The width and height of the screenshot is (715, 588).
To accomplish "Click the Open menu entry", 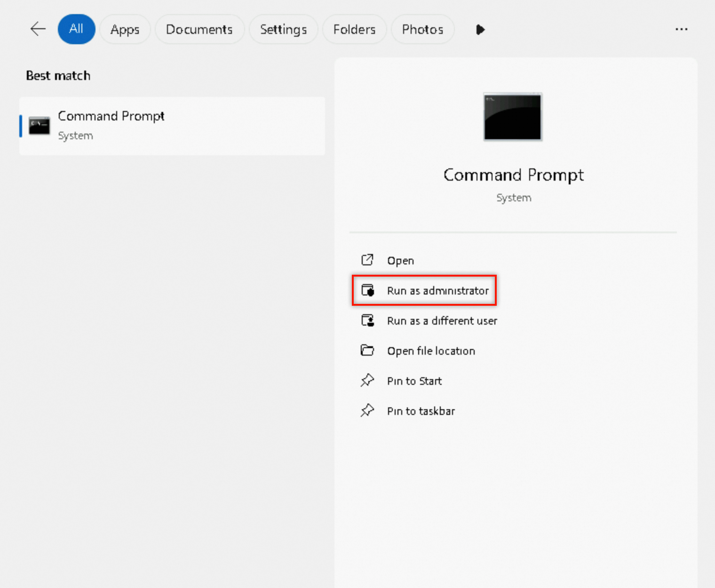I will pos(400,261).
